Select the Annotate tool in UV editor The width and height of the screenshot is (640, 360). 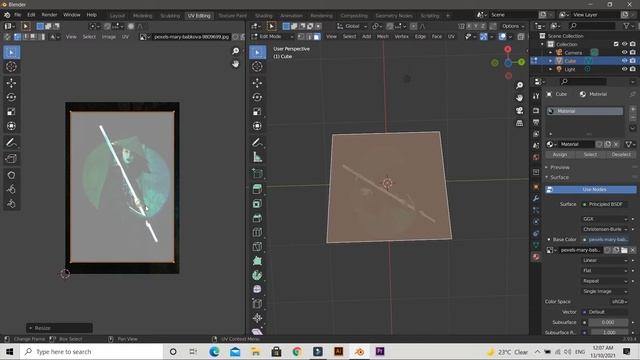pos(11,142)
